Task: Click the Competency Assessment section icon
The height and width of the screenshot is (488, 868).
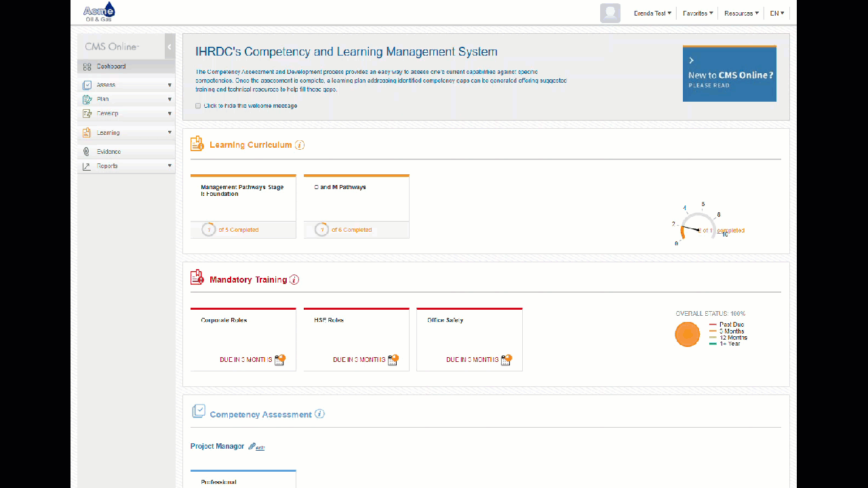Action: (x=199, y=411)
